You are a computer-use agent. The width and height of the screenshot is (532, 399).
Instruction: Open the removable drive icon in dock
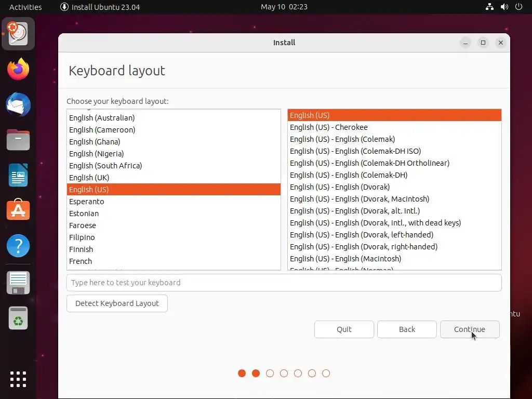tap(18, 283)
